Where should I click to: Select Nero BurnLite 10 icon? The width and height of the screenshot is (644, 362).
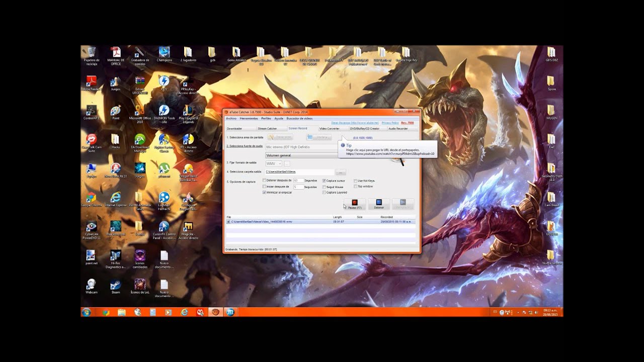click(x=116, y=171)
